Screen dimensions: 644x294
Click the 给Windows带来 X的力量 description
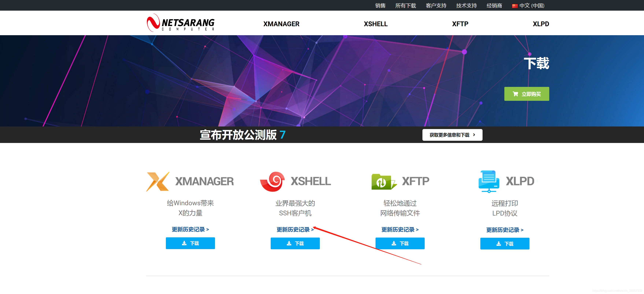pos(190,208)
